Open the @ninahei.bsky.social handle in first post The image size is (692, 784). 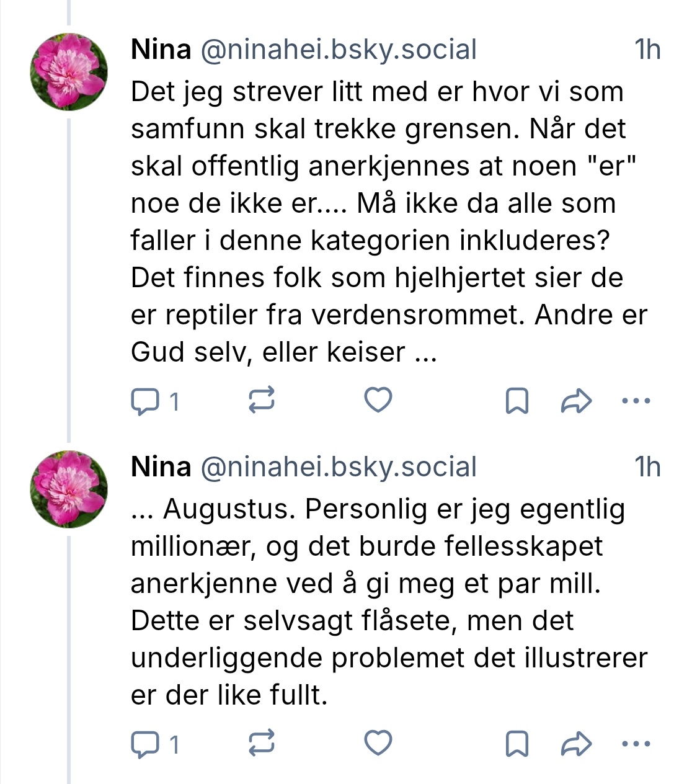338,50
